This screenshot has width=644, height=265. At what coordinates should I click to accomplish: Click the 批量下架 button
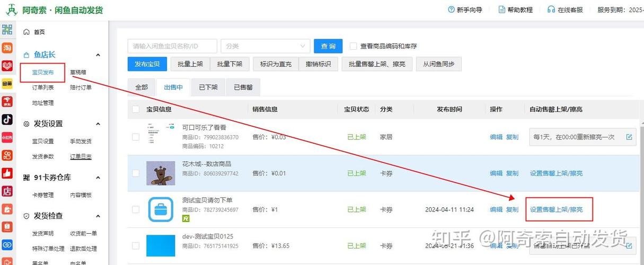coord(230,64)
